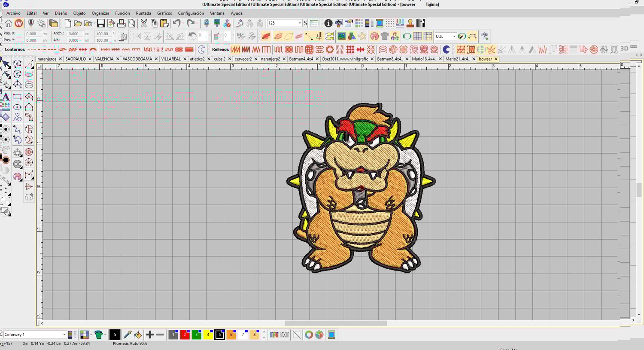644x350 pixels.
Task: Open the Archivo menu
Action: [x=13, y=13]
